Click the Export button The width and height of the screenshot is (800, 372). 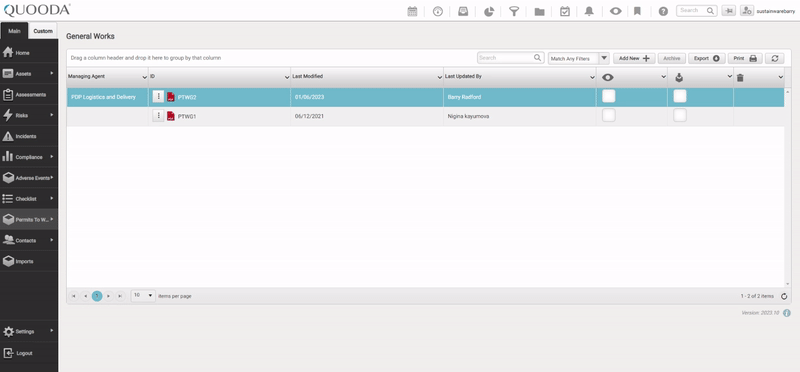707,58
